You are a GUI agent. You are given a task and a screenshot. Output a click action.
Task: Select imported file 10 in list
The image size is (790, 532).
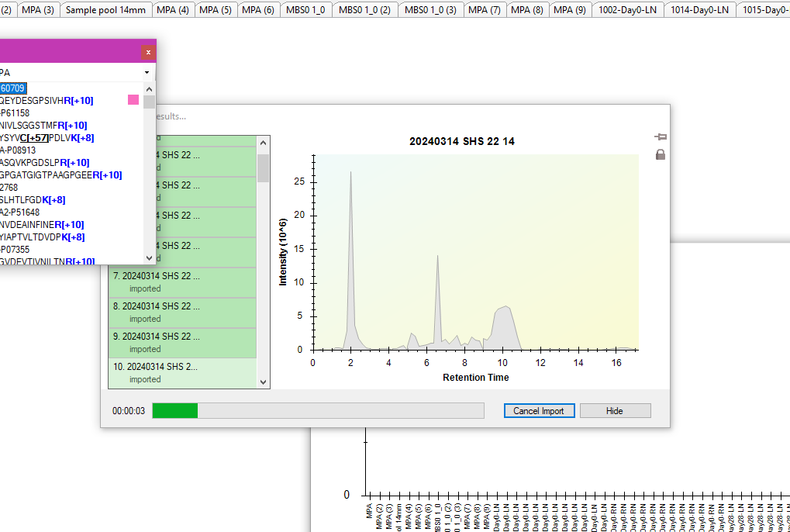pos(183,372)
